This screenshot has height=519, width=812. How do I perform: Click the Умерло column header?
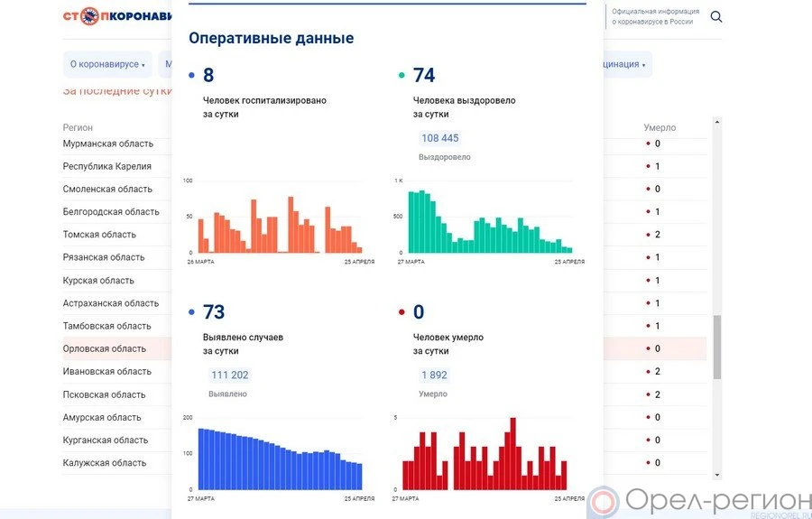click(660, 127)
